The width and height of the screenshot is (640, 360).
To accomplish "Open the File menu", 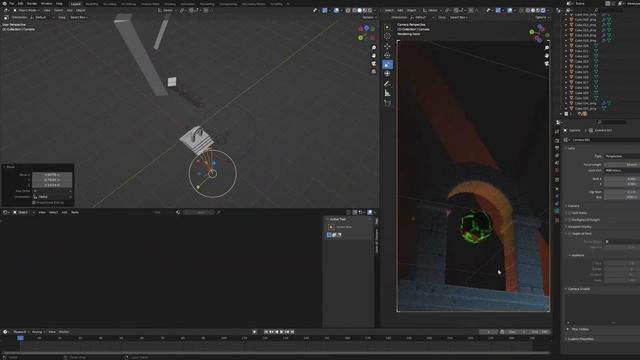I will pyautogui.click(x=11, y=4).
